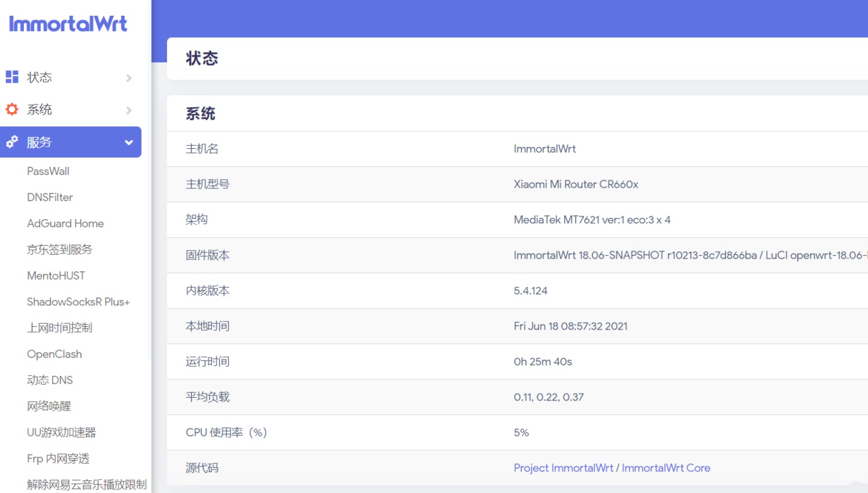The width and height of the screenshot is (868, 493).
Task: Click the ImmortalWrt Core link
Action: (x=666, y=467)
